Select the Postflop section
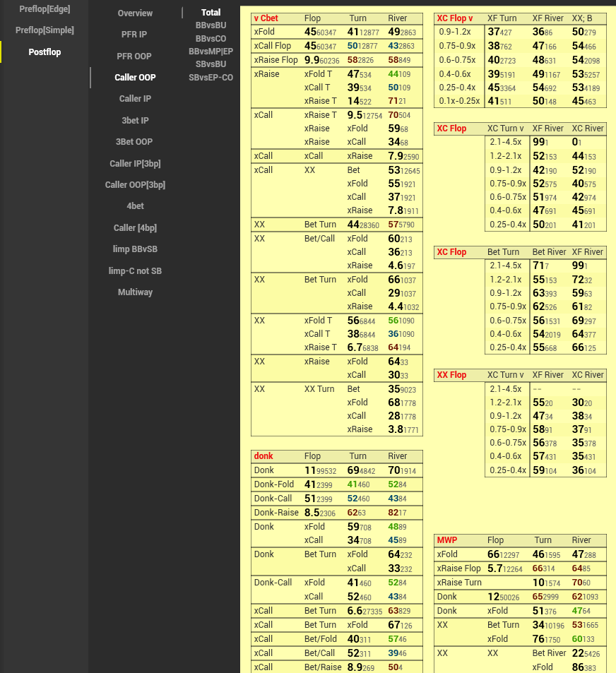This screenshot has height=673, width=616. point(45,52)
